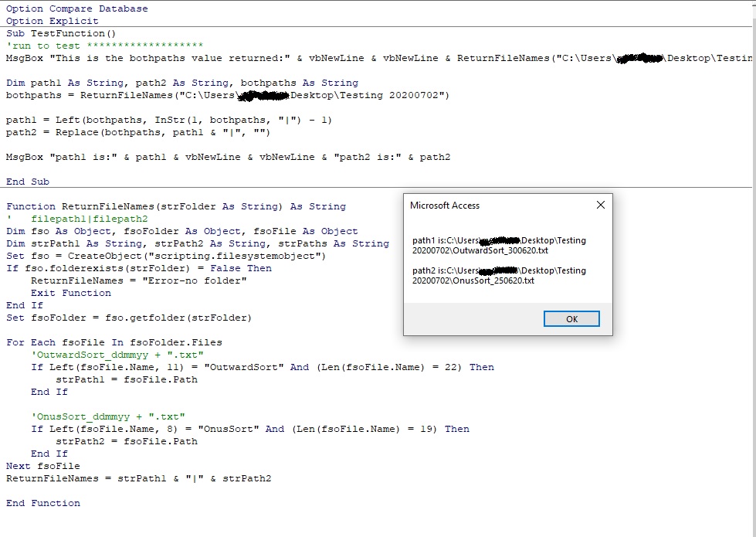Screen dimensions: 756x537
Task: Click the 'Set fsoFolder = fso.getfolder' line
Action: pos(129,318)
